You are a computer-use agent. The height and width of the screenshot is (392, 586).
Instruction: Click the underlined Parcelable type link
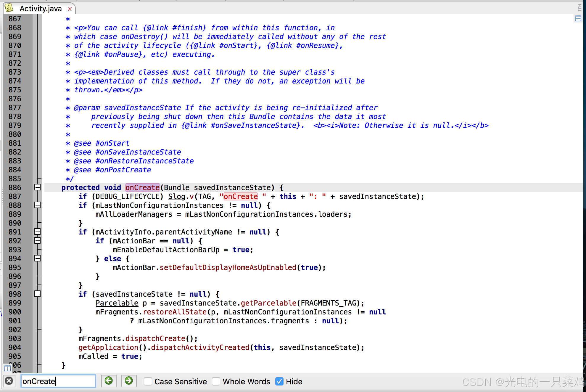click(x=117, y=303)
